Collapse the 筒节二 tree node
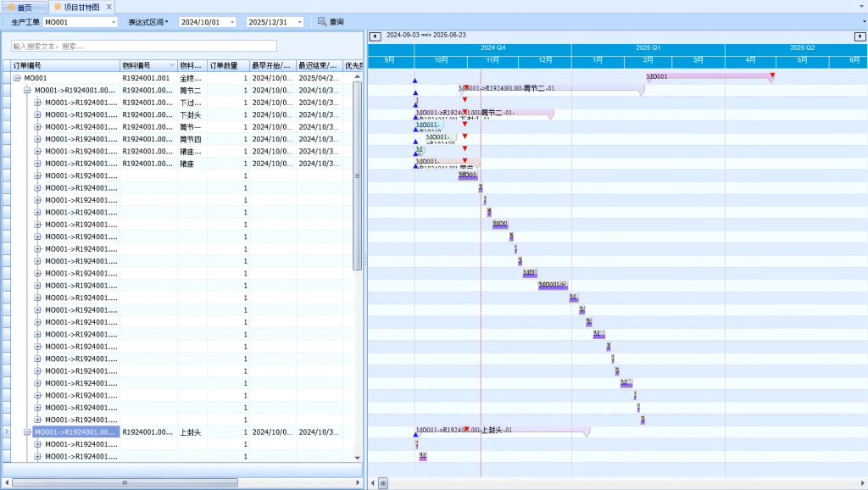The height and width of the screenshot is (490, 868). click(27, 90)
